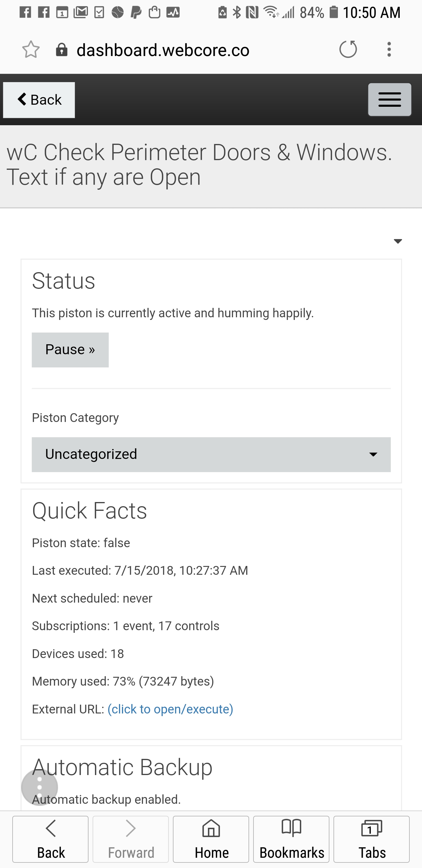This screenshot has width=422, height=868.
Task: Tap the floating three-dot circle button
Action: pos(39,787)
